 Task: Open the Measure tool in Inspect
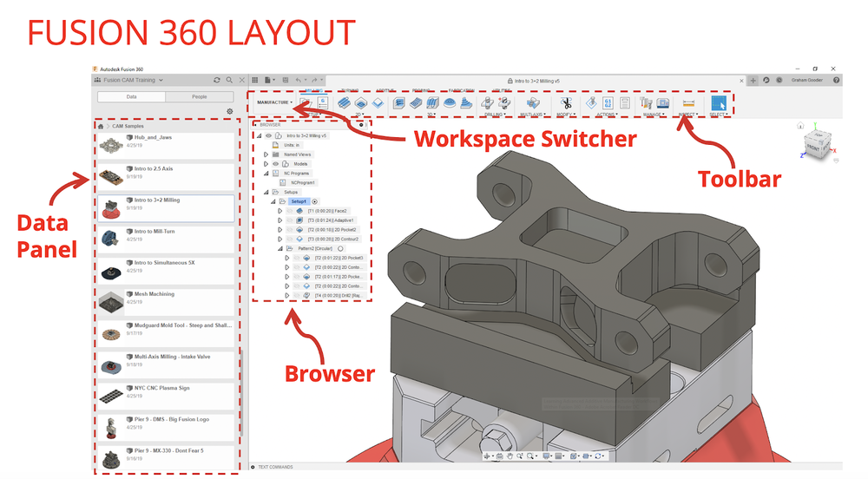688,103
